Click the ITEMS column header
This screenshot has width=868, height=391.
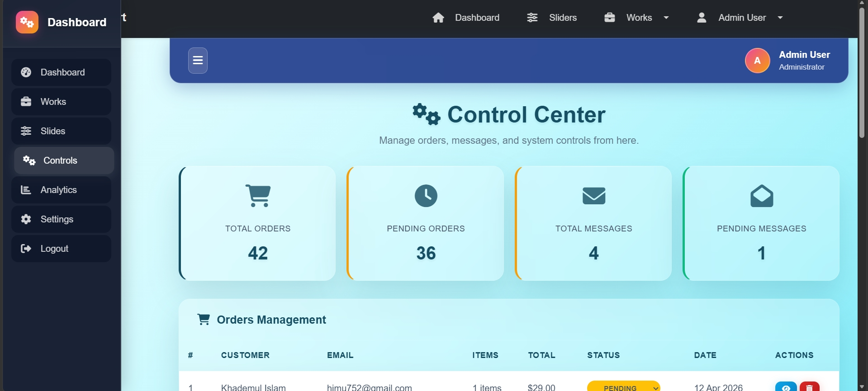tap(485, 355)
